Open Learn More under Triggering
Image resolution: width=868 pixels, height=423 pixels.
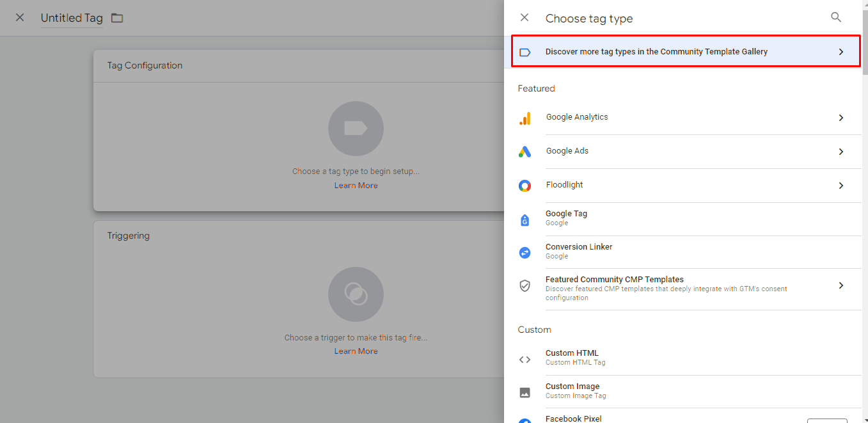coord(356,351)
